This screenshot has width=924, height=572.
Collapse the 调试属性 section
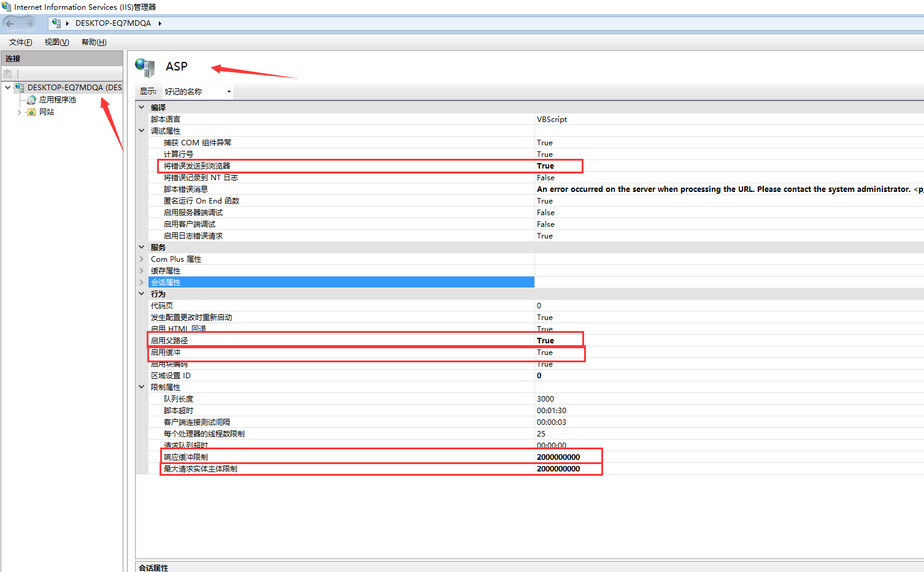tap(142, 131)
